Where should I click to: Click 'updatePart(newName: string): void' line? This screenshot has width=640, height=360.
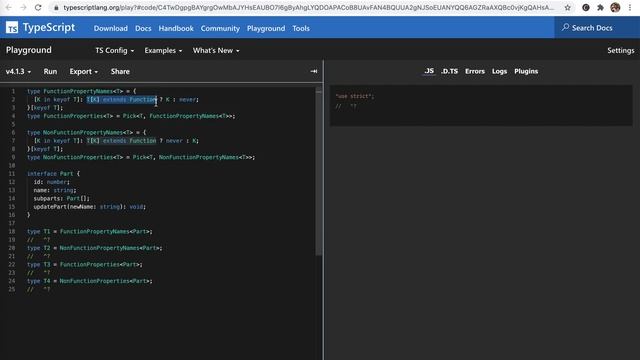(89, 207)
